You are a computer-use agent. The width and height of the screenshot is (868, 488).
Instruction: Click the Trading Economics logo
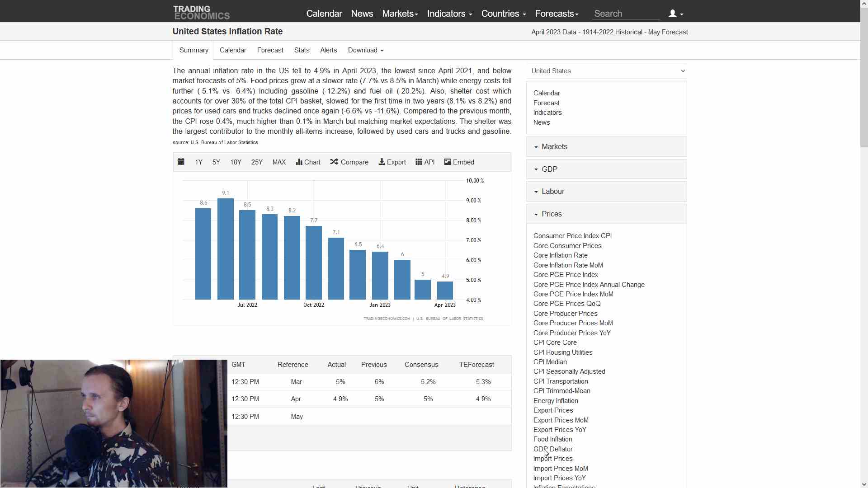201,13
